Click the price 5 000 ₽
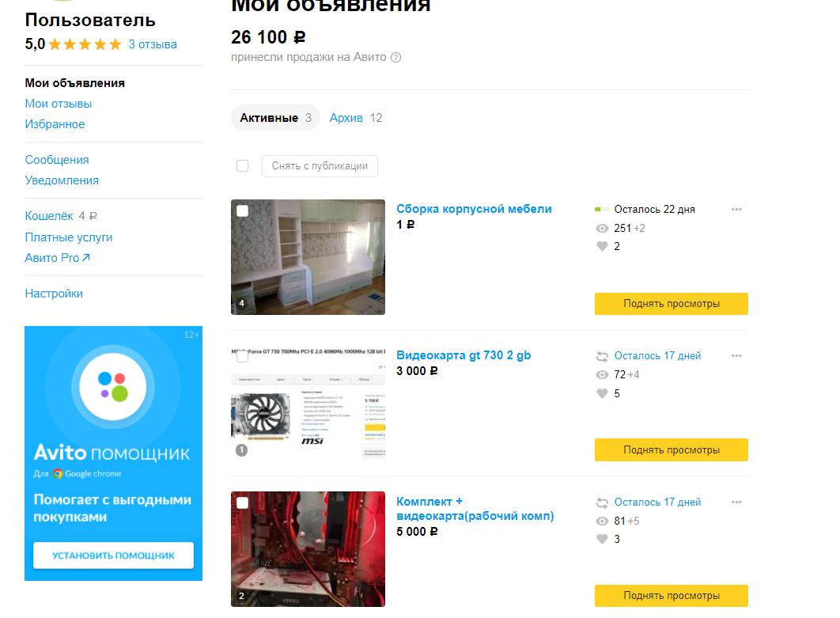 [417, 532]
